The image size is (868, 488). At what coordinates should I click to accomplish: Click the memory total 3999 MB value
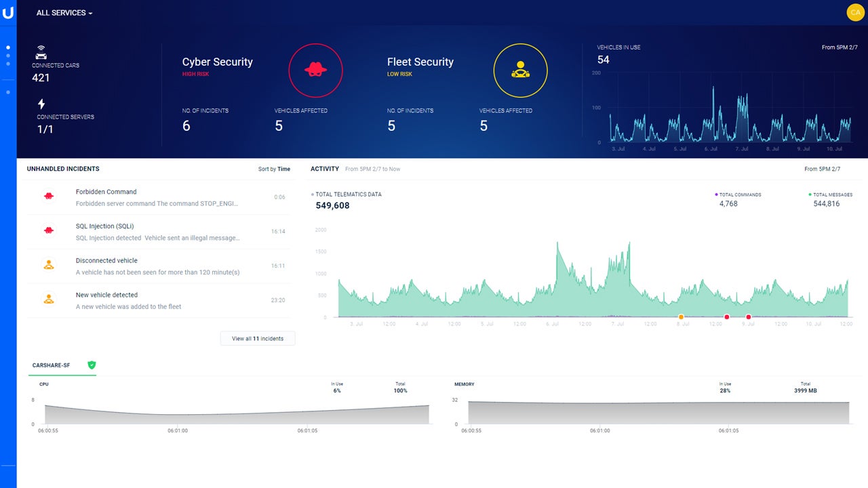pos(806,390)
